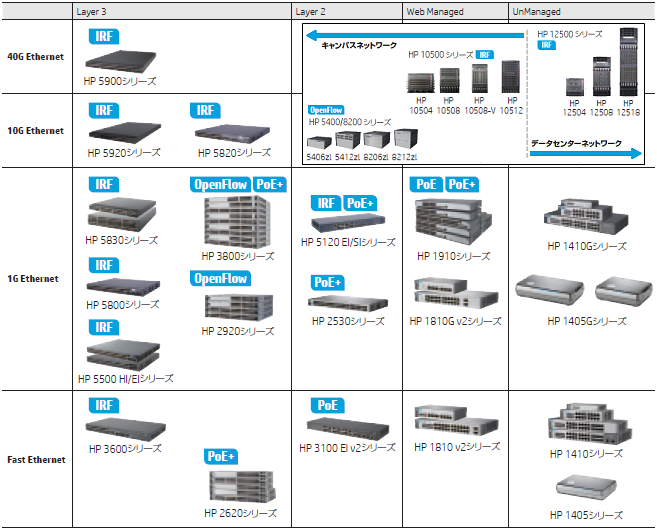Click the PoE+ badge above HP 2530
Screen dimensions: 657x531
(328, 282)
